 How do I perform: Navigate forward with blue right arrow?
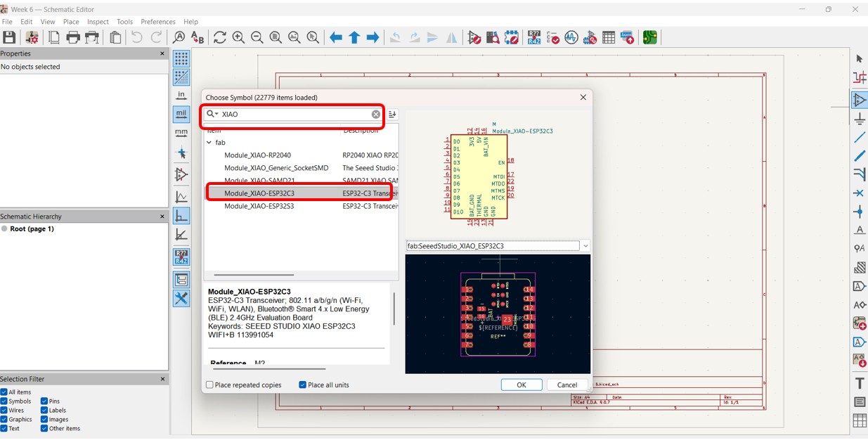tap(373, 37)
